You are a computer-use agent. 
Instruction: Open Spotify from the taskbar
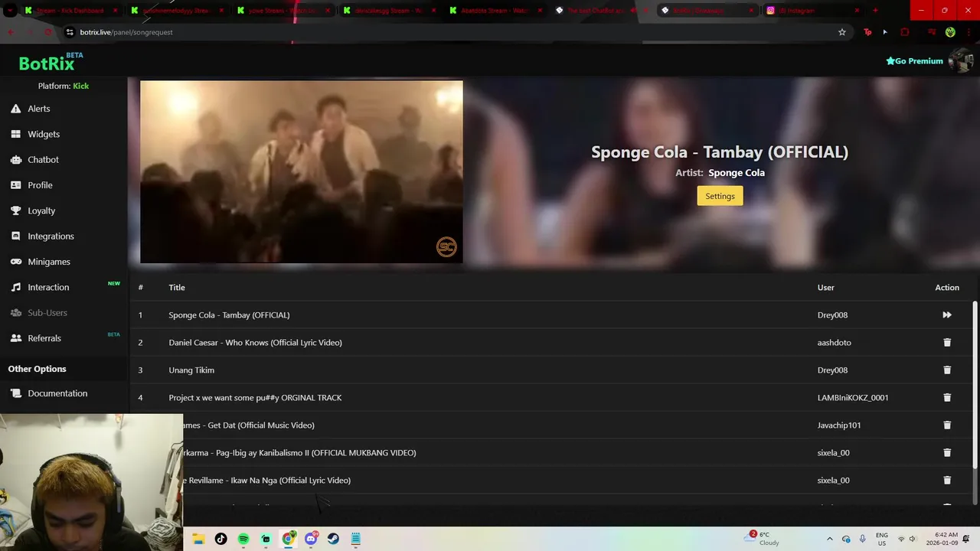click(x=243, y=539)
